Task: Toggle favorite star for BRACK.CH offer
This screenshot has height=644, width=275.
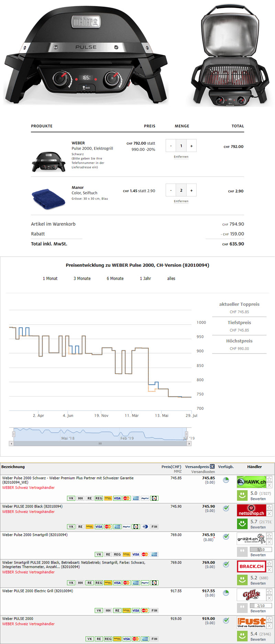Action: point(269,563)
